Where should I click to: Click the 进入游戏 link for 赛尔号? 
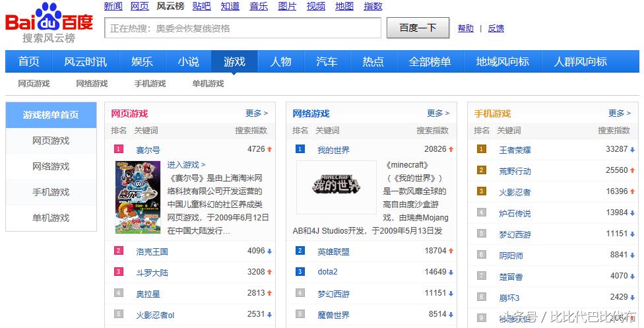pos(187,165)
